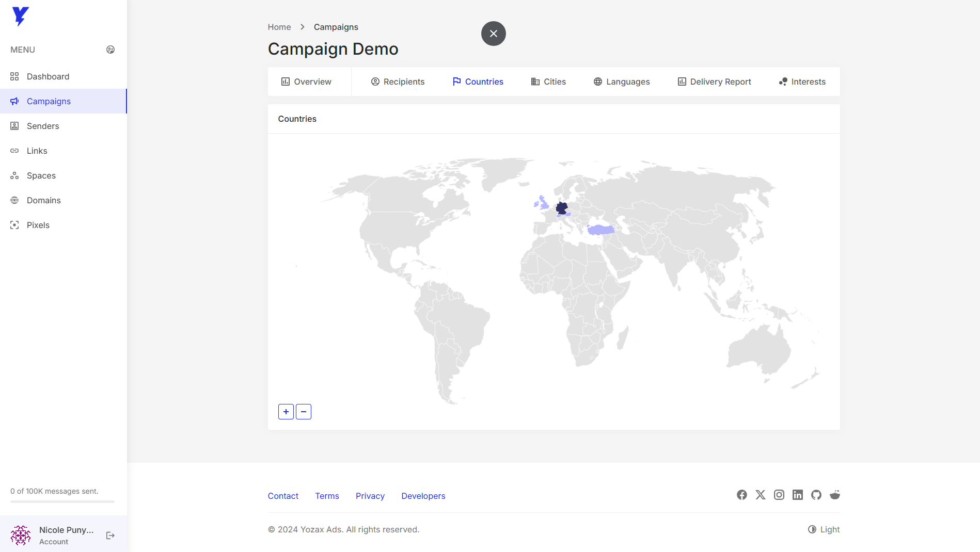The width and height of the screenshot is (980, 552).
Task: Click the Yozax logo icon
Action: [x=21, y=16]
